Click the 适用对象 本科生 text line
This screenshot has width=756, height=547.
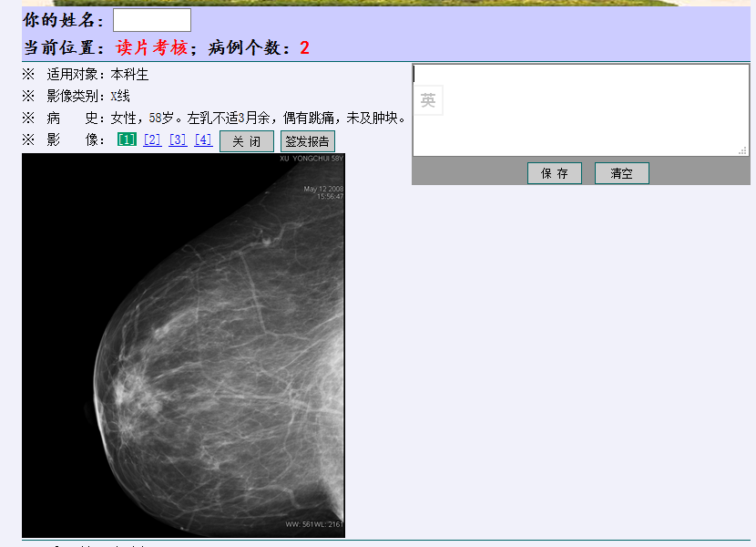[97, 75]
